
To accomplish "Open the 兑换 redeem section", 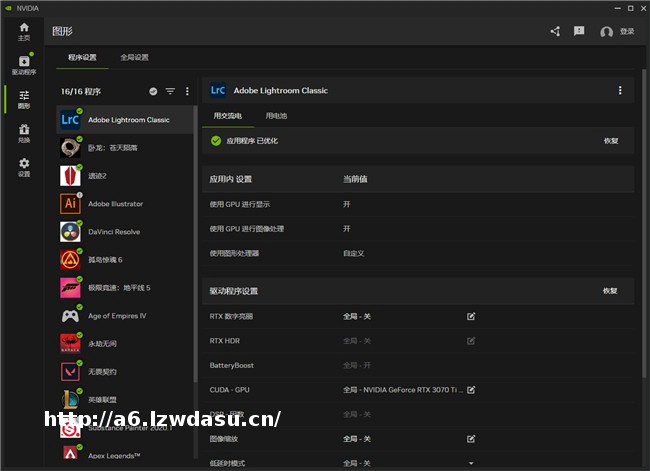I will 24,133.
